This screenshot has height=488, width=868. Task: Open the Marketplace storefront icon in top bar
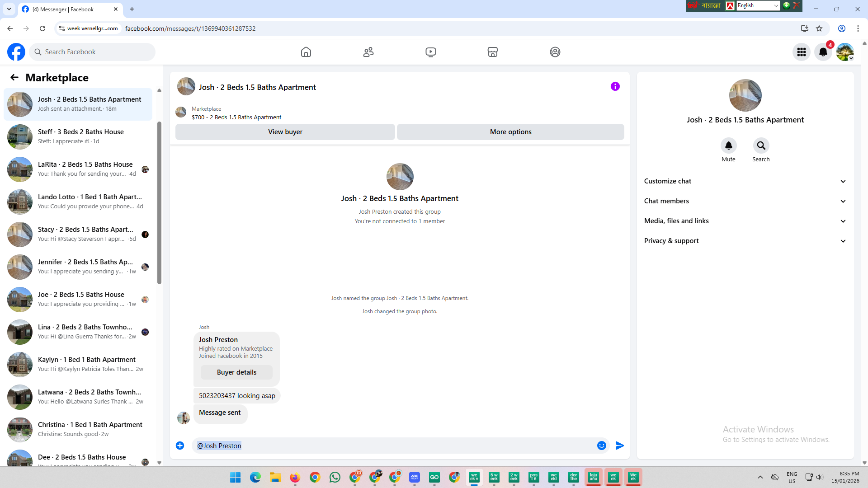[x=493, y=52]
